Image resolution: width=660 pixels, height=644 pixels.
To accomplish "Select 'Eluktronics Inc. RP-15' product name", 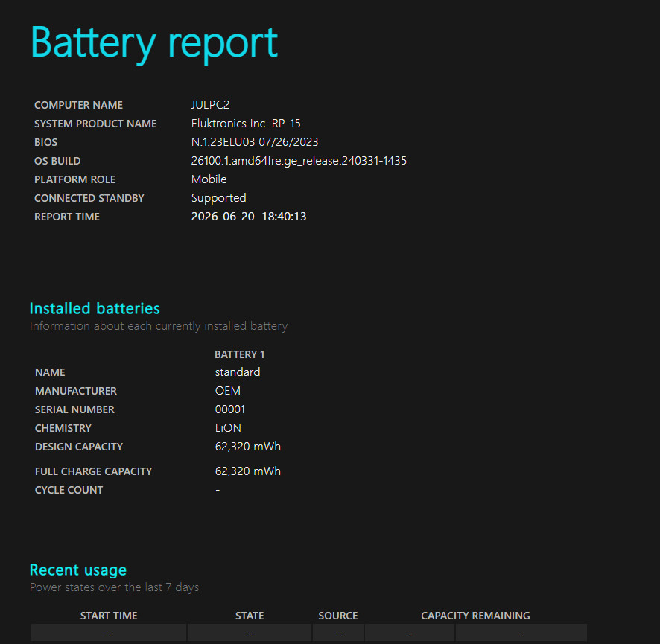I will (x=246, y=124).
